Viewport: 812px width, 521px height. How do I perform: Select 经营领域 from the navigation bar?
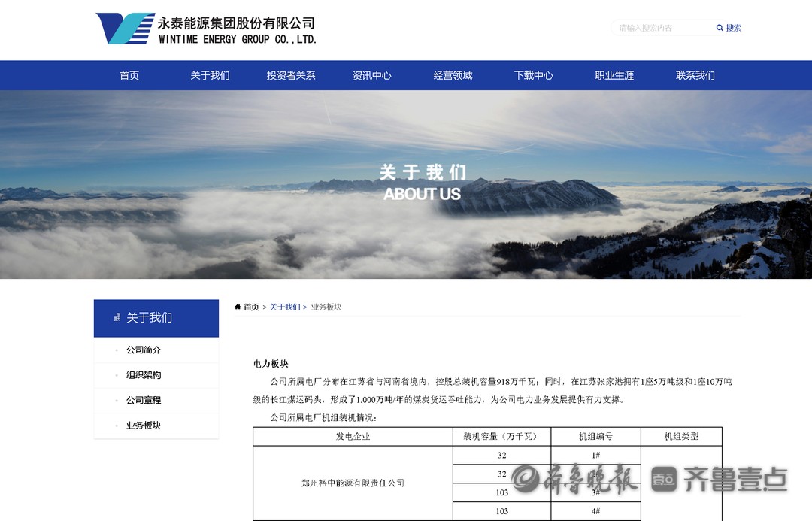(453, 75)
